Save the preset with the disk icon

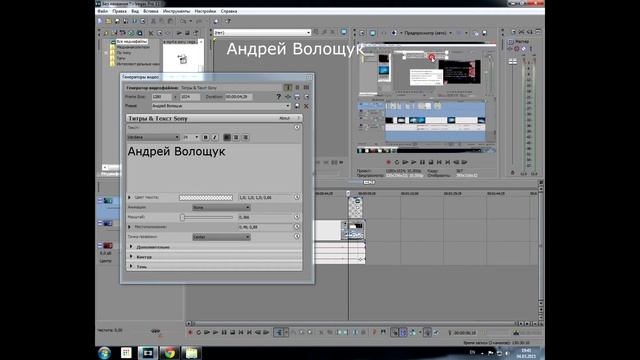[297, 106]
